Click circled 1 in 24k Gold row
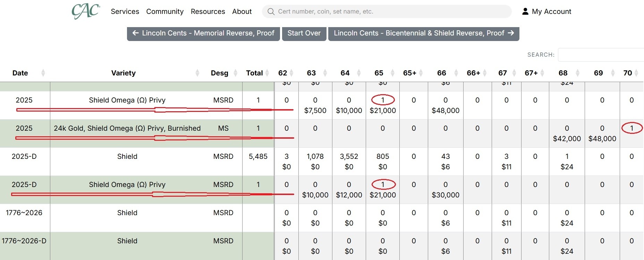The width and height of the screenshot is (644, 260). pyautogui.click(x=632, y=128)
